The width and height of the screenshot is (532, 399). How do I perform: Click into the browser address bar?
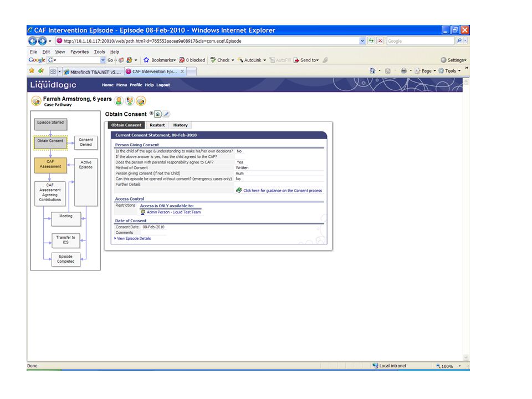(x=207, y=41)
